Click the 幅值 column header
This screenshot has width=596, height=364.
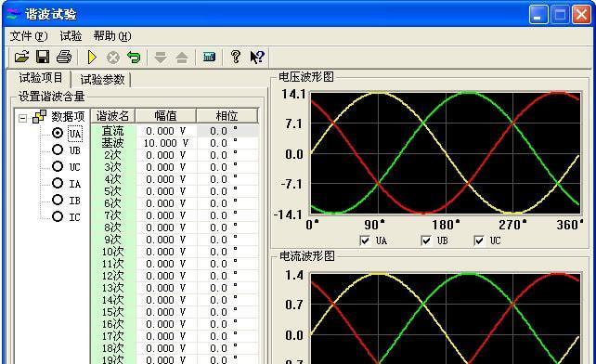pos(166,116)
